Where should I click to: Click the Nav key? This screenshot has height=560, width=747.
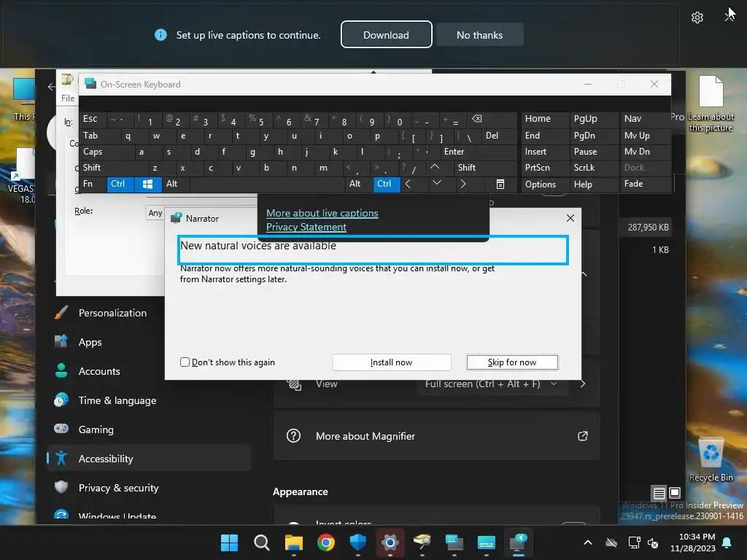point(645,119)
